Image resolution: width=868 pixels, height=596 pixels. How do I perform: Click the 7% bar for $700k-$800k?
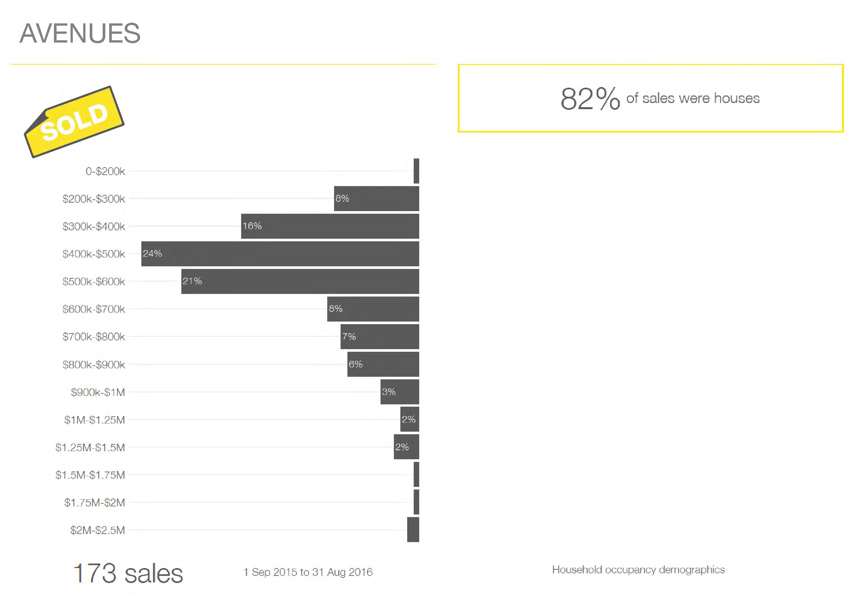click(x=380, y=337)
